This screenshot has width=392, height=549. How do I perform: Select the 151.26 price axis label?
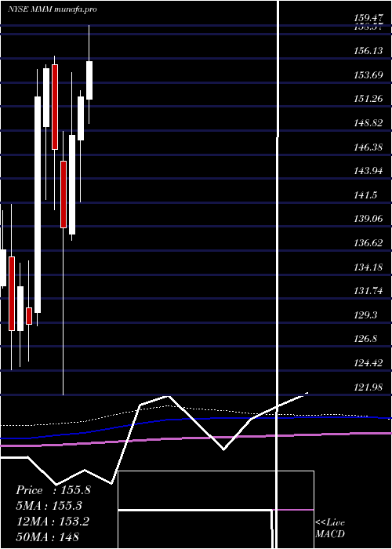pyautogui.click(x=368, y=99)
